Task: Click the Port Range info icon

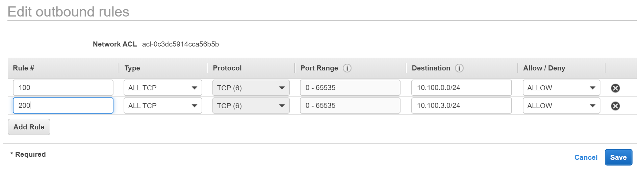Action: point(347,68)
